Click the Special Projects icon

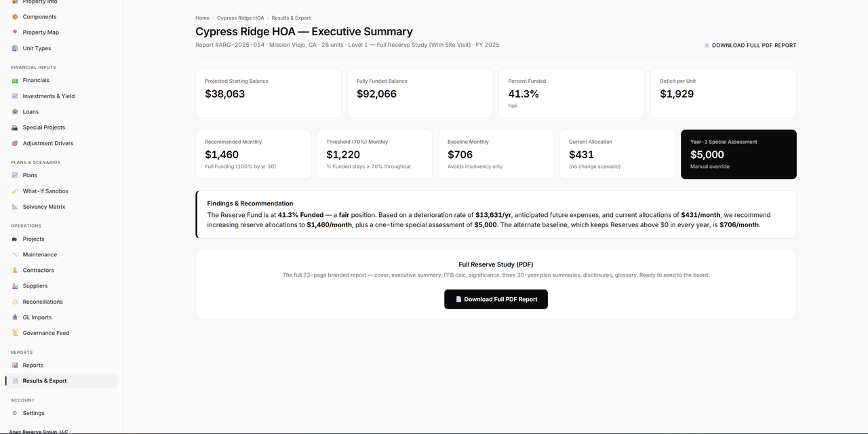pyautogui.click(x=15, y=127)
